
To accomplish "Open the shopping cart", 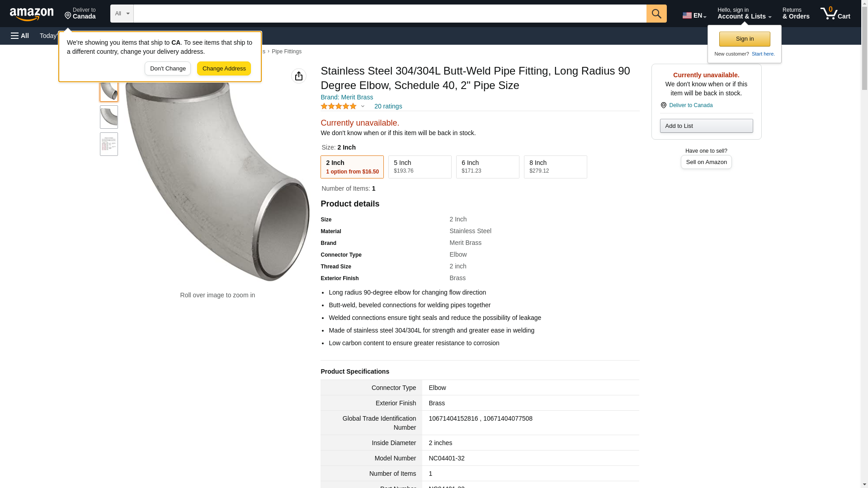I will [x=835, y=14].
